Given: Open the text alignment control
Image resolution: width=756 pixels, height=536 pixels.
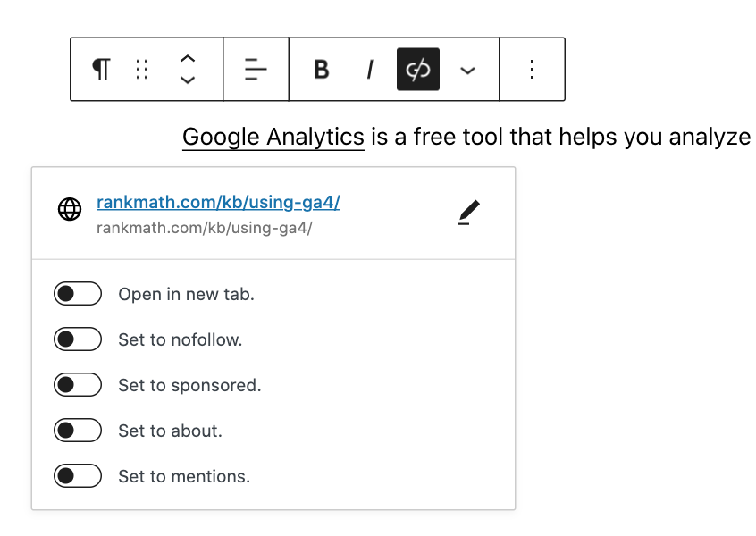Looking at the screenshot, I should pos(256,70).
